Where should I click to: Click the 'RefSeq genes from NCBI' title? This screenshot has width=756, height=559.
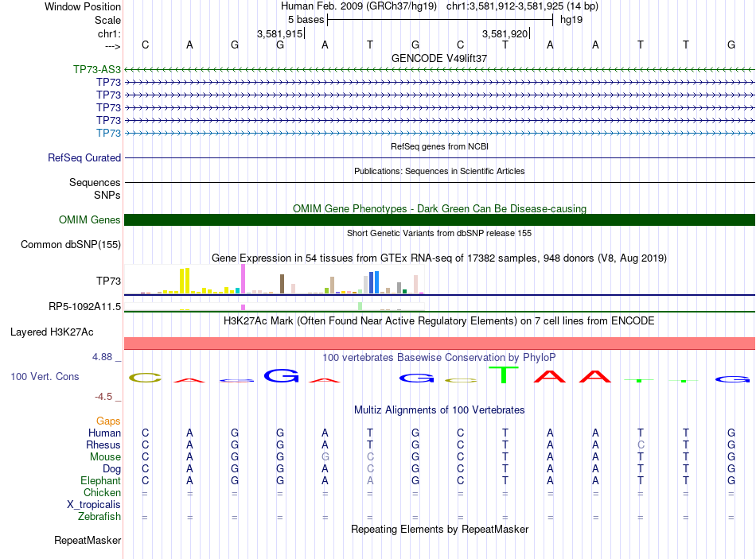[439, 146]
